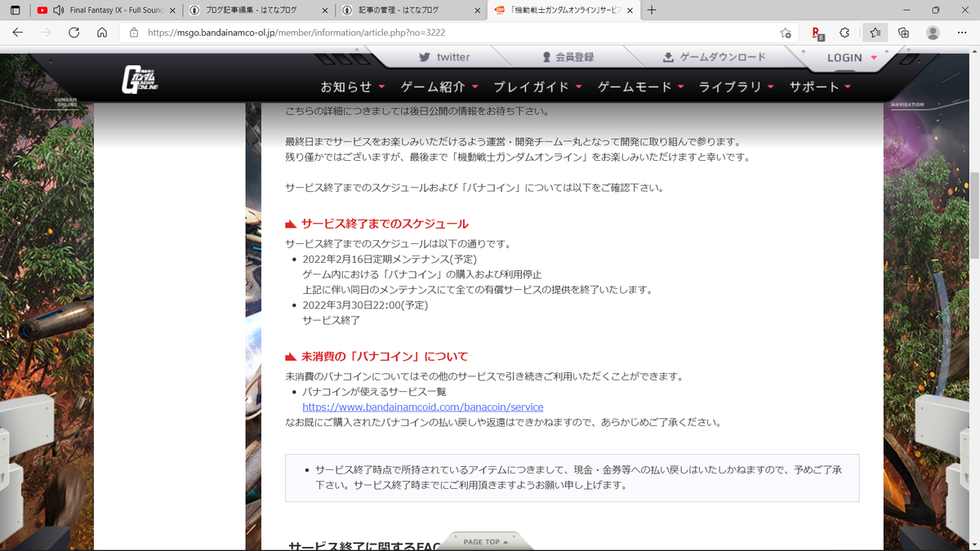Close the 機動戦士ガンダムオンライン tab
The height and width of the screenshot is (551, 980).
[631, 11]
